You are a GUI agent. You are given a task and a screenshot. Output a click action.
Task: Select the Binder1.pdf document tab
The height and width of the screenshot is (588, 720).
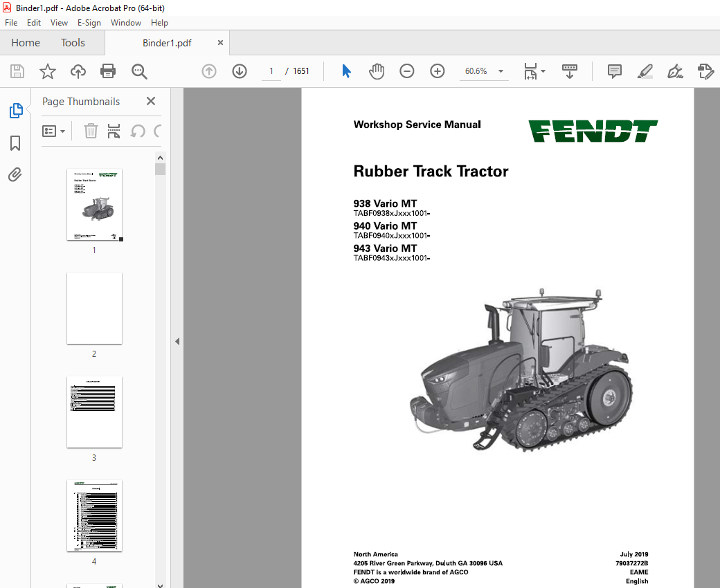[x=167, y=43]
